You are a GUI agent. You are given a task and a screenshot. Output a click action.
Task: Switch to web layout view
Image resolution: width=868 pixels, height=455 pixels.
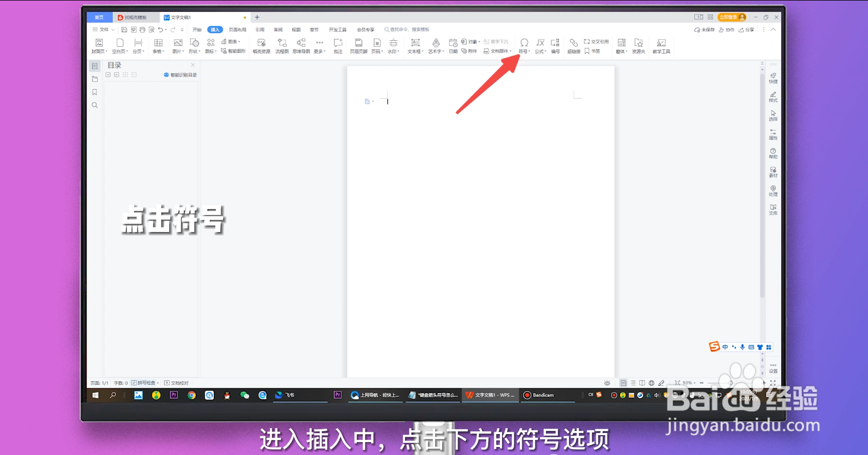click(652, 383)
